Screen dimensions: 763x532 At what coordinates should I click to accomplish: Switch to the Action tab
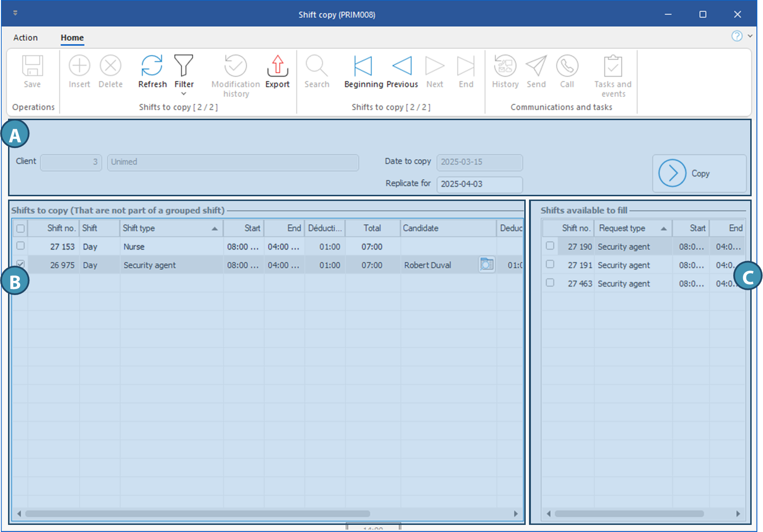26,38
